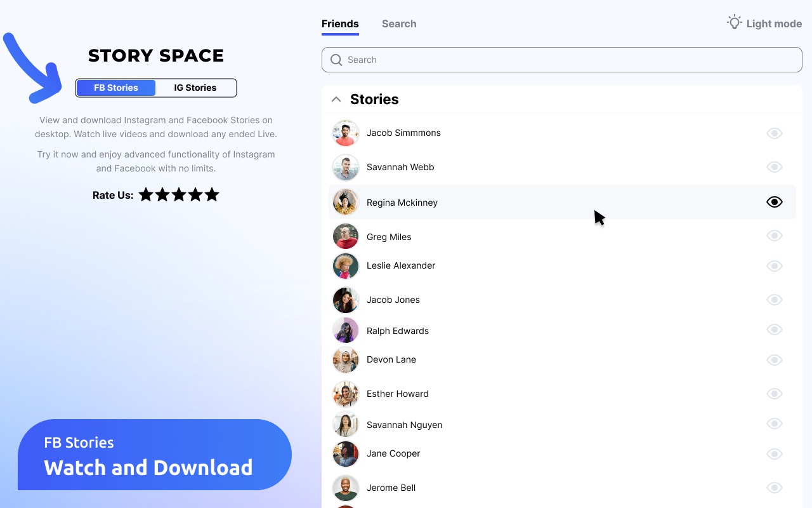812x508 pixels.
Task: Select the IG Stories toggle button
Action: (x=195, y=88)
